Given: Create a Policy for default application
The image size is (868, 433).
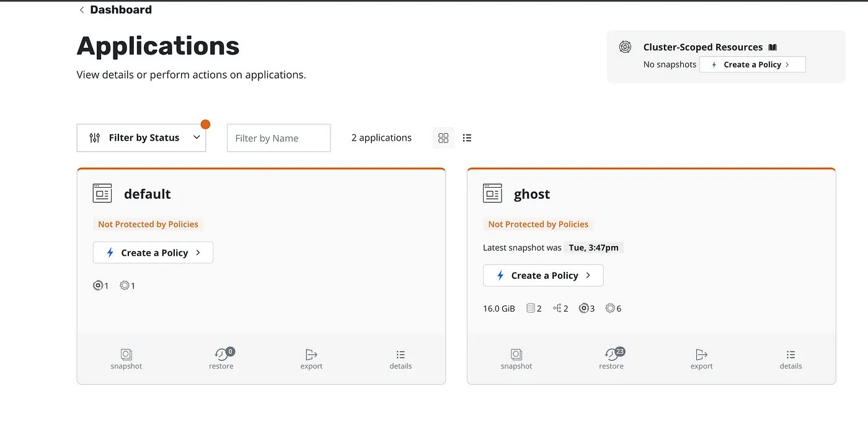Looking at the screenshot, I should tap(153, 253).
